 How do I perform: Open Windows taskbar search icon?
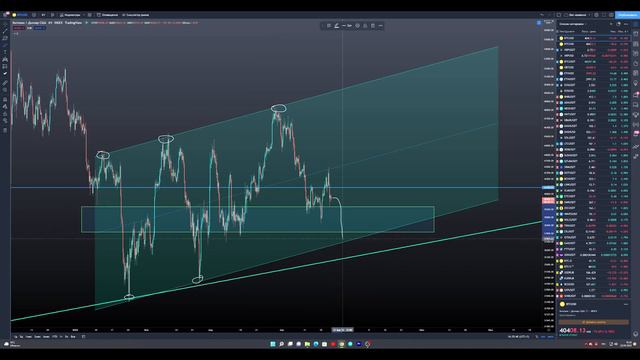[281, 344]
